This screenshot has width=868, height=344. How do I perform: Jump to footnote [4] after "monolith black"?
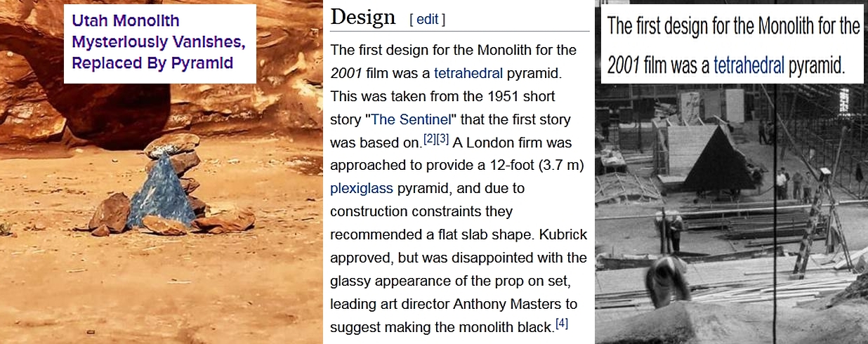[x=562, y=324]
